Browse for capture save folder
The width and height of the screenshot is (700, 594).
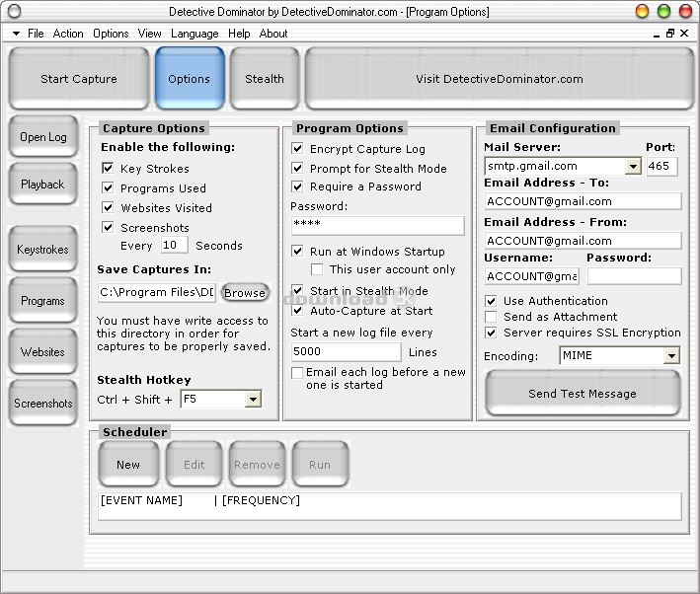coord(245,293)
